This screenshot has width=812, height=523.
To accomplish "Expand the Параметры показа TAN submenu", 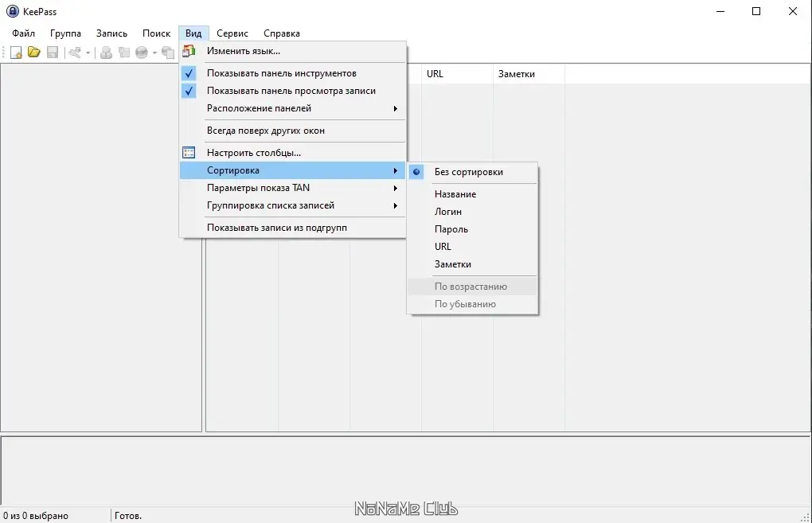I will (x=293, y=188).
